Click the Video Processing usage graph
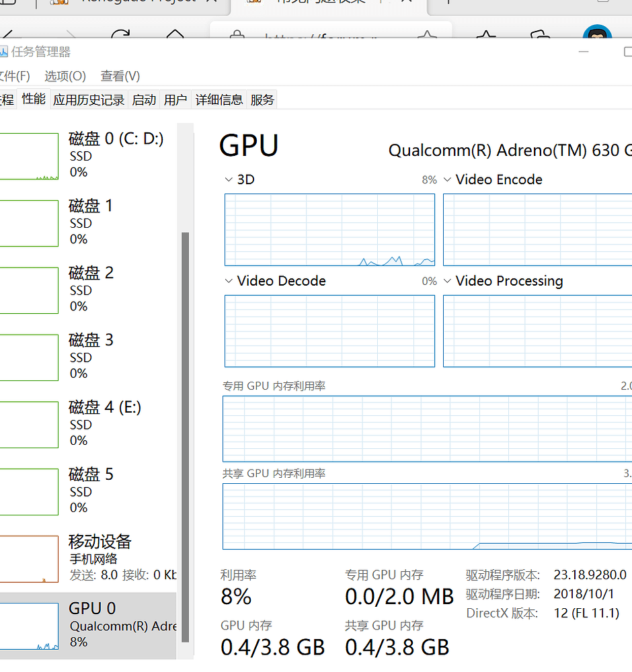632x672 pixels. [x=538, y=331]
